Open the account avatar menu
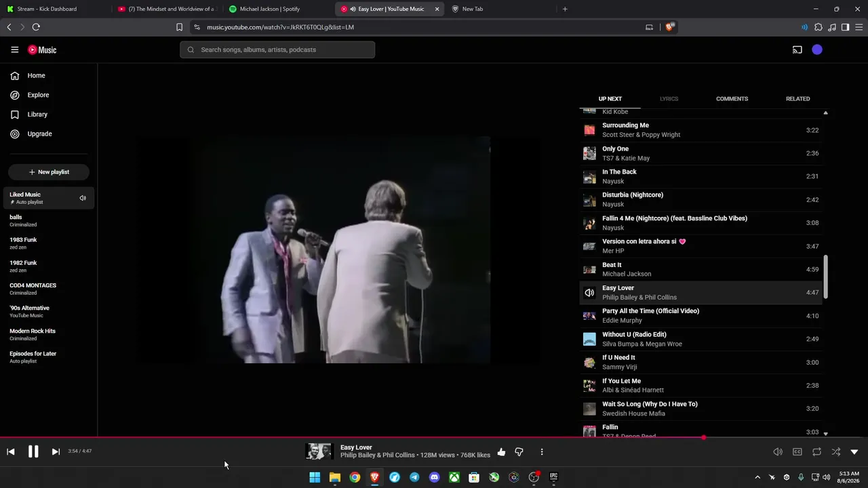The image size is (868, 488). pyautogui.click(x=817, y=49)
